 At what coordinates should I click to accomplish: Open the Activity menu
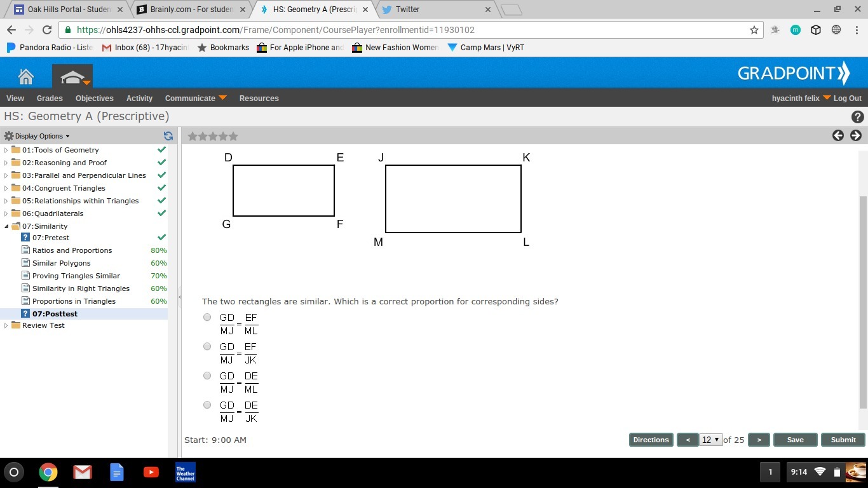[139, 98]
